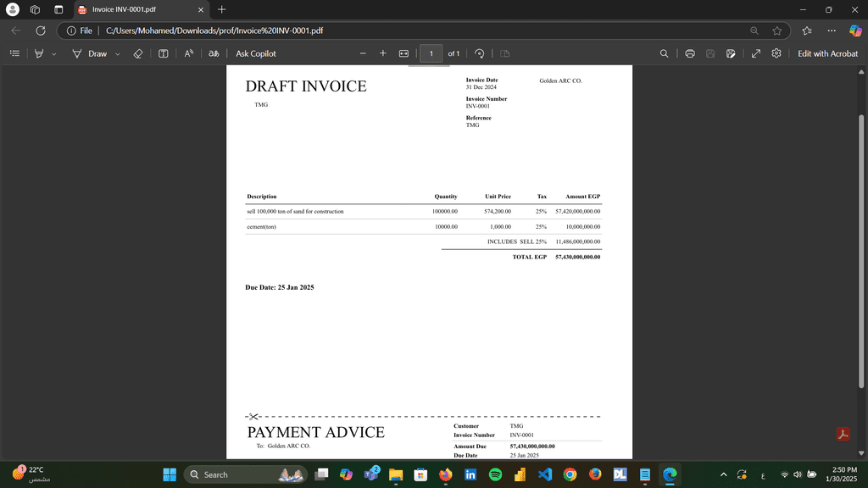Click the Add text box icon
This screenshot has height=488, width=868.
(164, 53)
